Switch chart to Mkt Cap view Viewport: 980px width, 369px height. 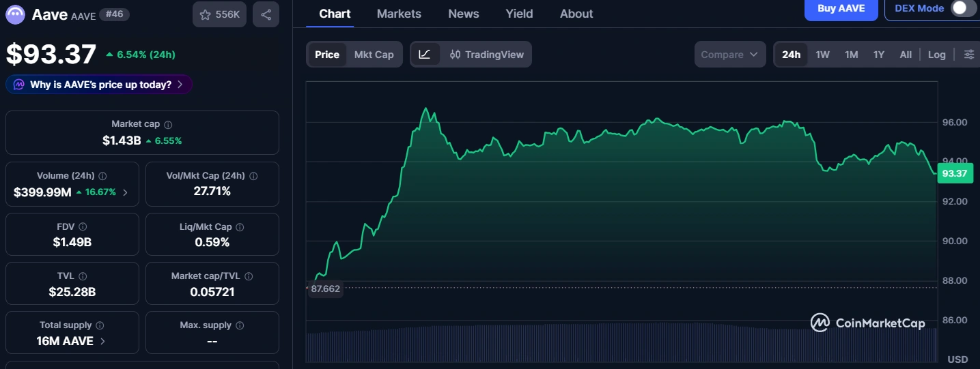pyautogui.click(x=374, y=55)
